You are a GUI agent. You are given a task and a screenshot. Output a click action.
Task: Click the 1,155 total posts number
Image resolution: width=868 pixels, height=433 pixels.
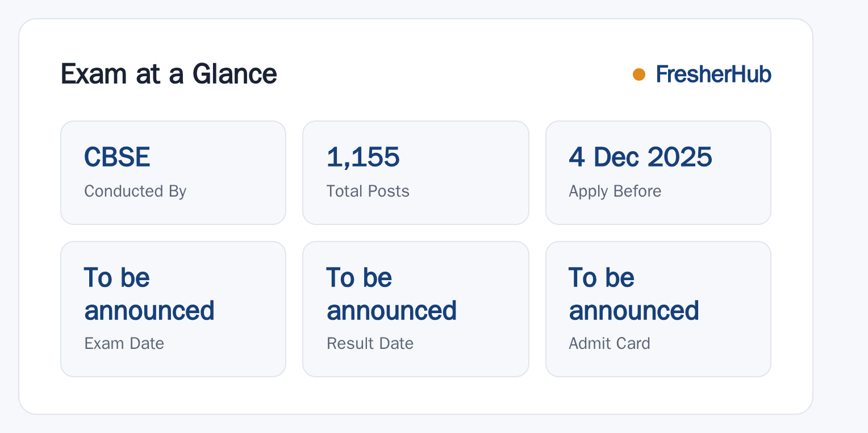point(363,157)
